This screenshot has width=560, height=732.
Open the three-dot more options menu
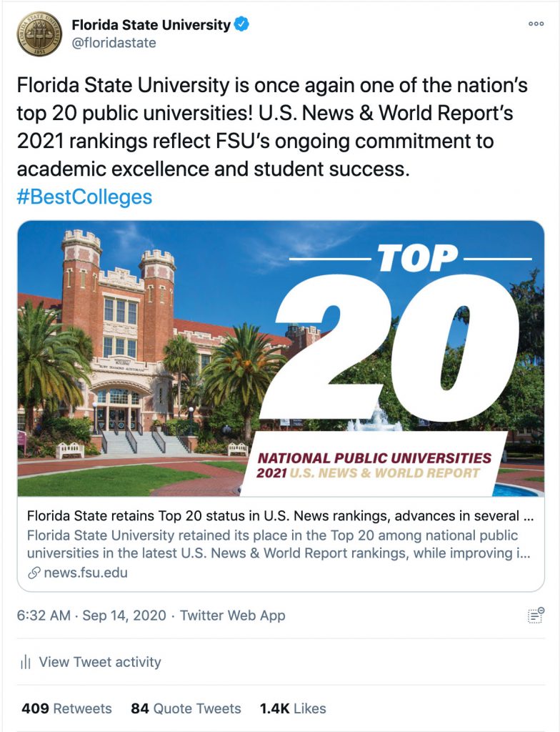(x=536, y=24)
